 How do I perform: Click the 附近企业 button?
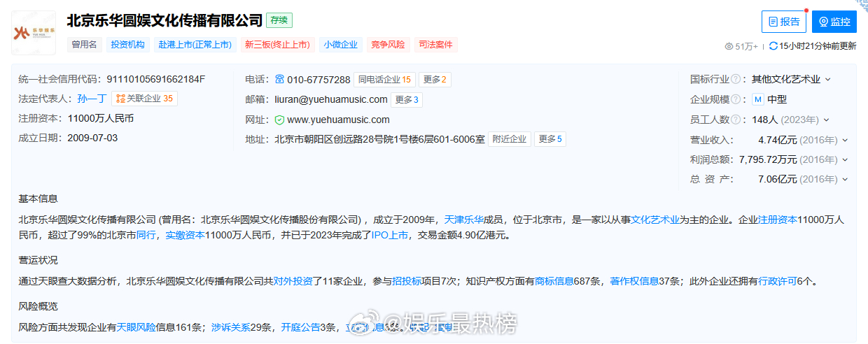tap(510, 139)
